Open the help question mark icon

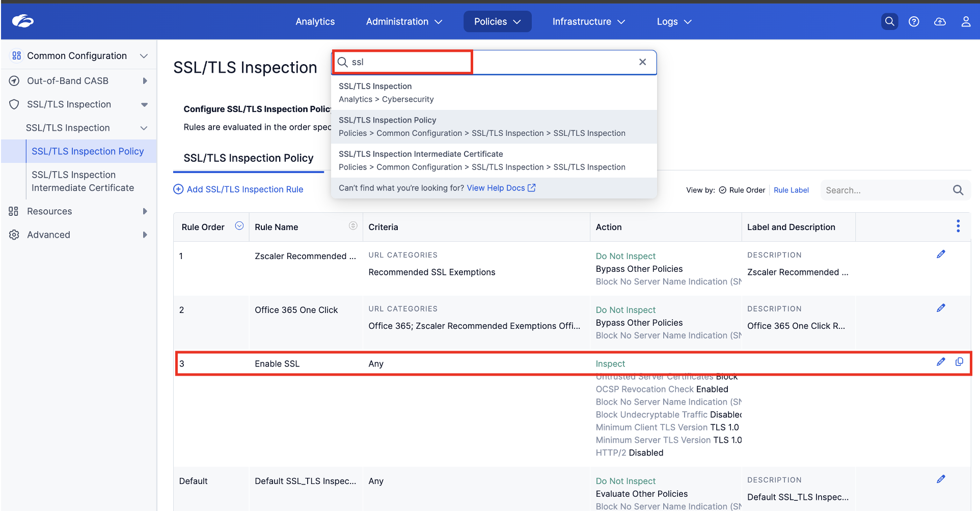tap(914, 21)
